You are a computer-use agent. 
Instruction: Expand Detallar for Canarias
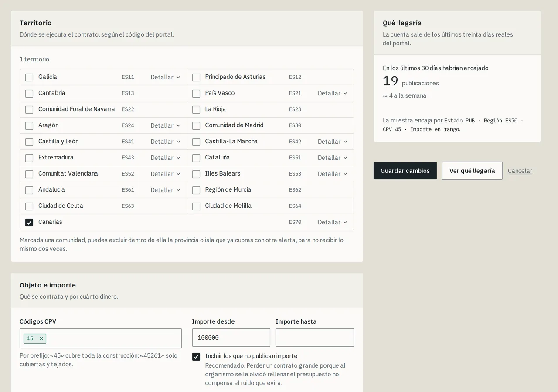[x=333, y=222]
